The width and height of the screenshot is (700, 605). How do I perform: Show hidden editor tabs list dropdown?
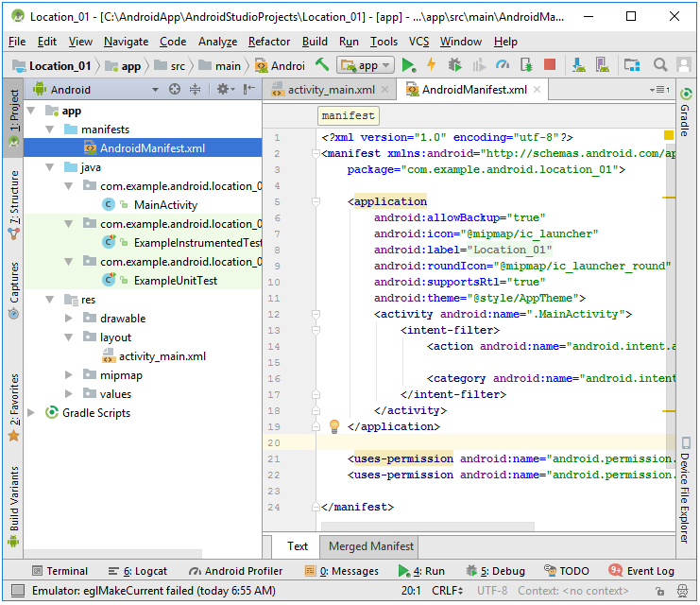659,90
